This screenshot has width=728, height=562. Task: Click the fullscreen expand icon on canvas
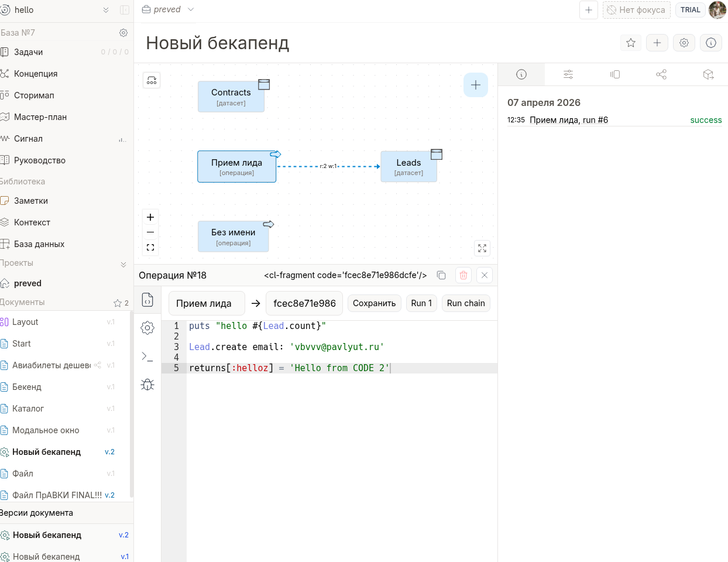point(482,248)
